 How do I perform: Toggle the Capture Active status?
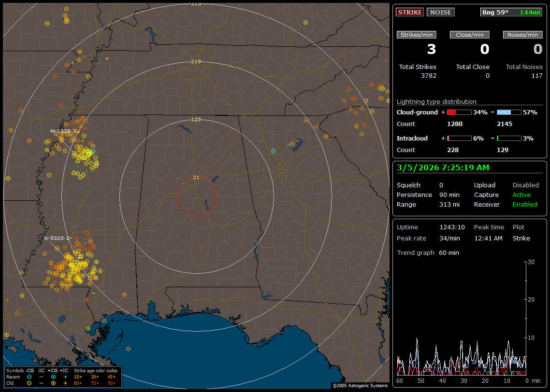pos(521,195)
